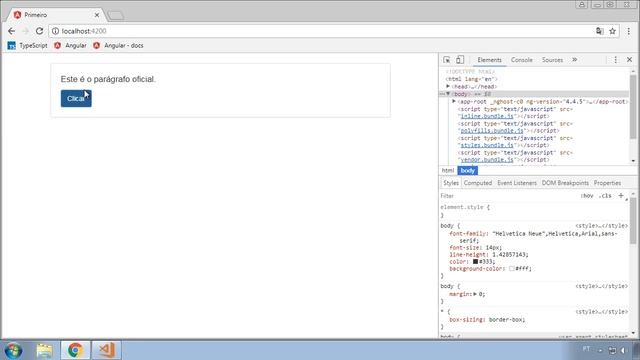This screenshot has height=360, width=640.
Task: Click the inspect element picker icon
Action: pyautogui.click(x=447, y=60)
